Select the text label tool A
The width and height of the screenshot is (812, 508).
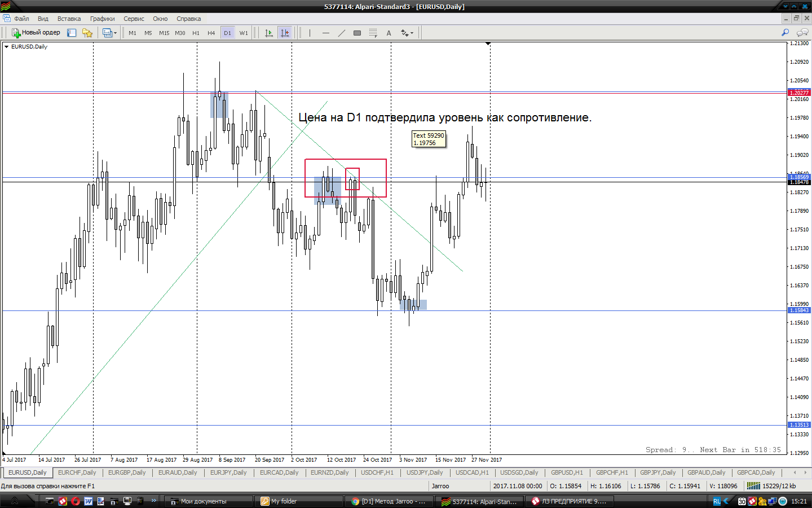tap(389, 33)
